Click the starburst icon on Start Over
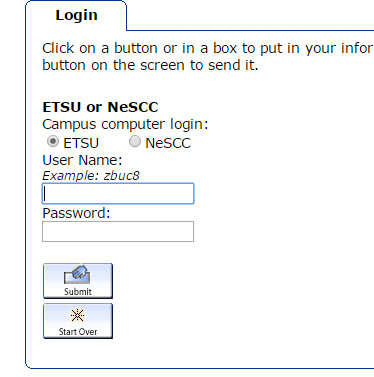Image resolution: width=374 pixels, height=377 pixels. click(77, 315)
